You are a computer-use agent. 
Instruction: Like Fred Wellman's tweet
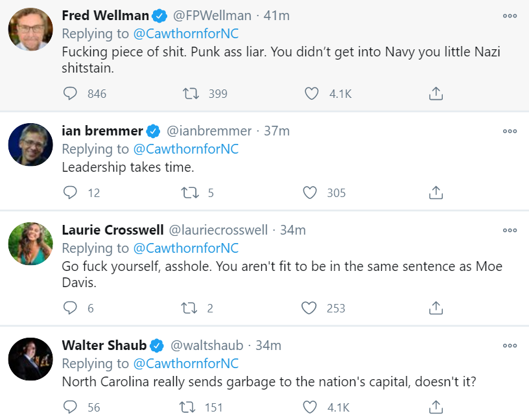pos(312,94)
